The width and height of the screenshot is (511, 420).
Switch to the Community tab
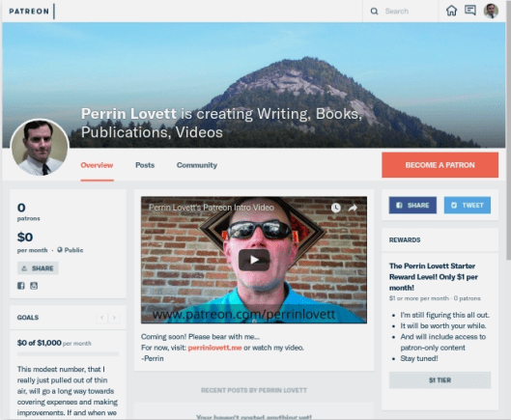197,165
